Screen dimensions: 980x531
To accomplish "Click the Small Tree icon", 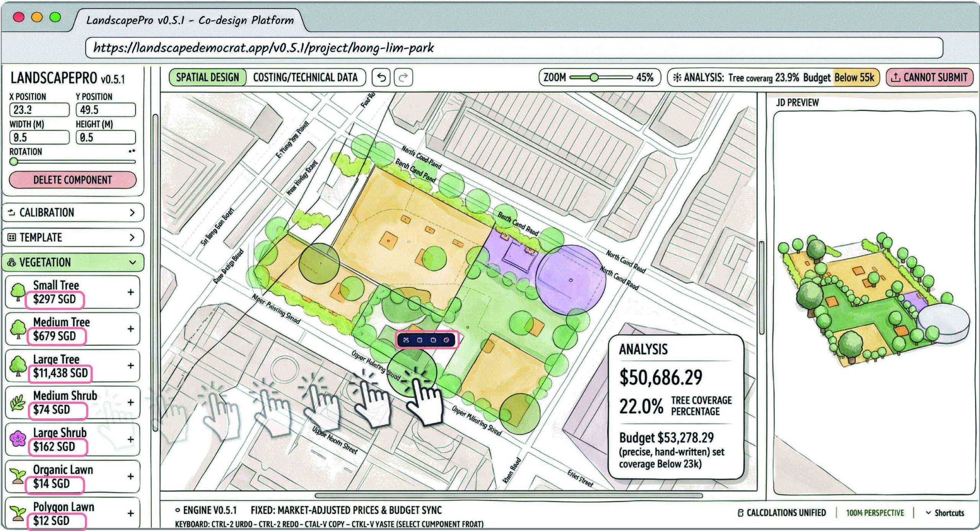I will tap(18, 292).
